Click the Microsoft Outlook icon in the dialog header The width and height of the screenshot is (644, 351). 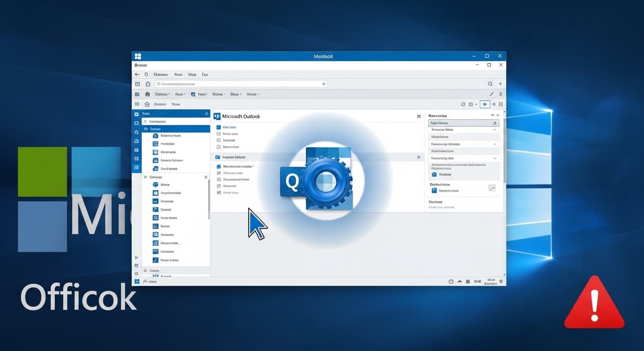click(217, 116)
